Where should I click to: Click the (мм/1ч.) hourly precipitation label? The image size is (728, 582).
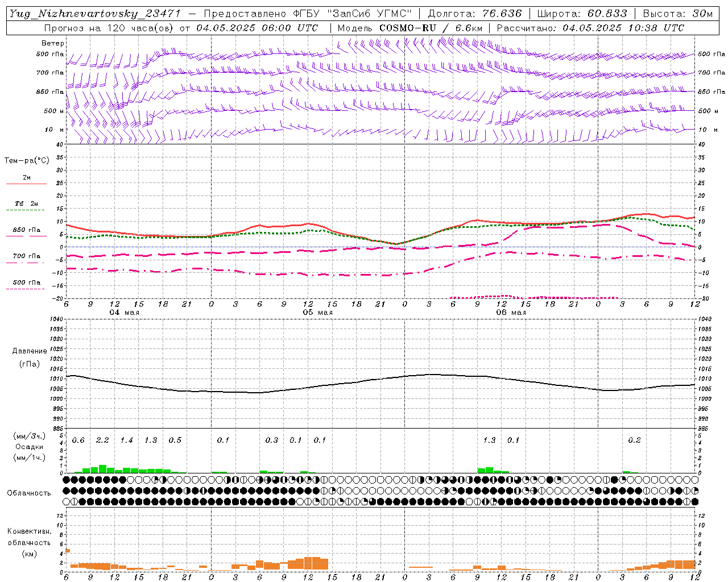(x=29, y=458)
